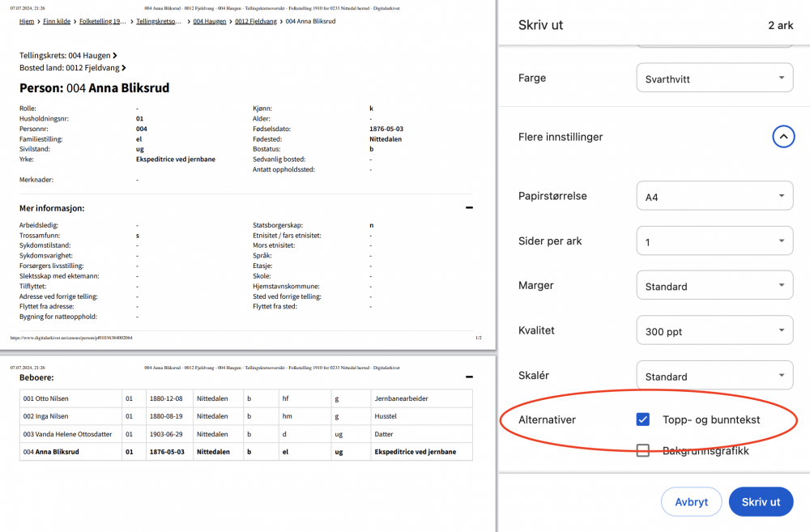The width and height of the screenshot is (810, 532).
Task: Click chevron next to Bosted land 0012 Fjeldvang
Action: tap(123, 68)
